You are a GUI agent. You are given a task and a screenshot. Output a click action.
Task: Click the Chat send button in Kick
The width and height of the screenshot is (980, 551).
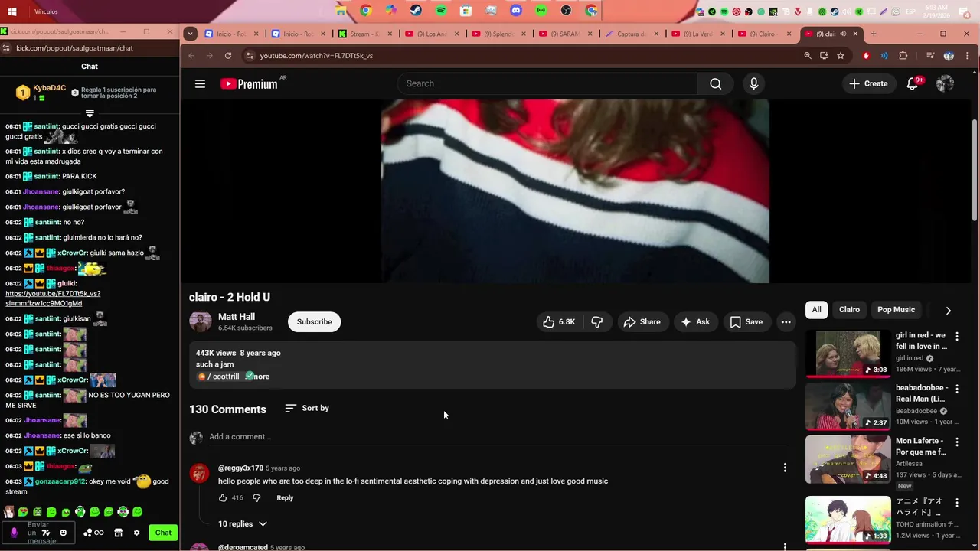pos(163,533)
